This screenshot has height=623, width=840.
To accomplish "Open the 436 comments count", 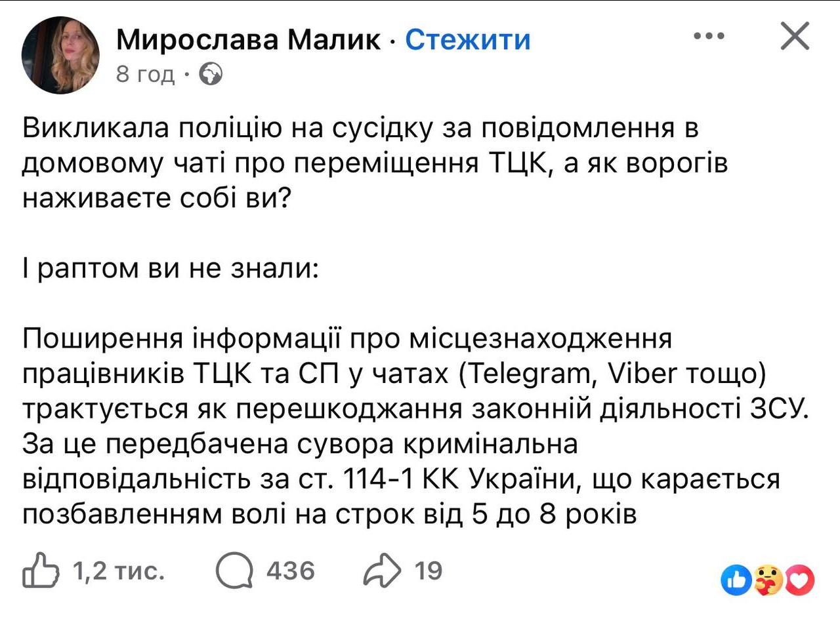I will pyautogui.click(x=290, y=571).
